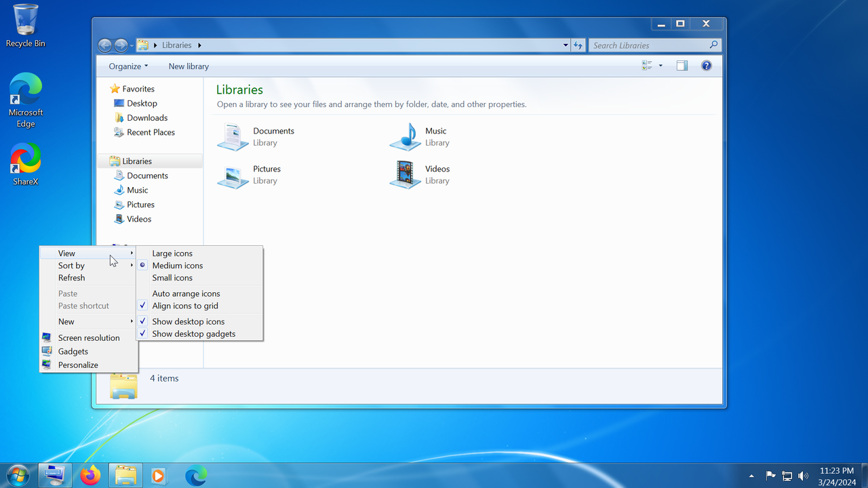Select Recent Places under Favorites
The height and width of the screenshot is (488, 868).
coord(151,132)
